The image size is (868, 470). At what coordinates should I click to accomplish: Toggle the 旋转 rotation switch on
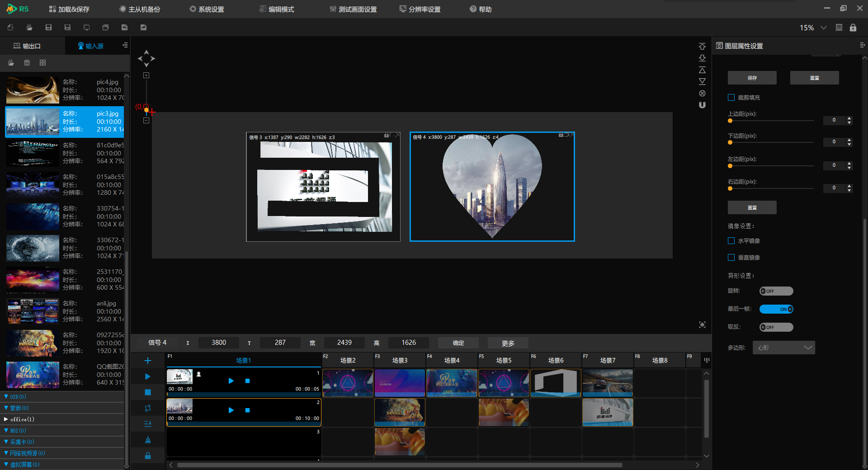click(x=776, y=291)
